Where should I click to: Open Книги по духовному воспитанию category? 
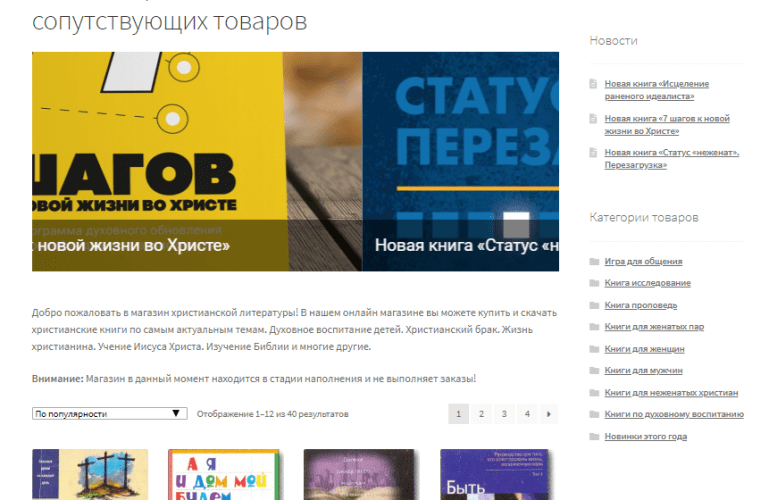pyautogui.click(x=673, y=414)
